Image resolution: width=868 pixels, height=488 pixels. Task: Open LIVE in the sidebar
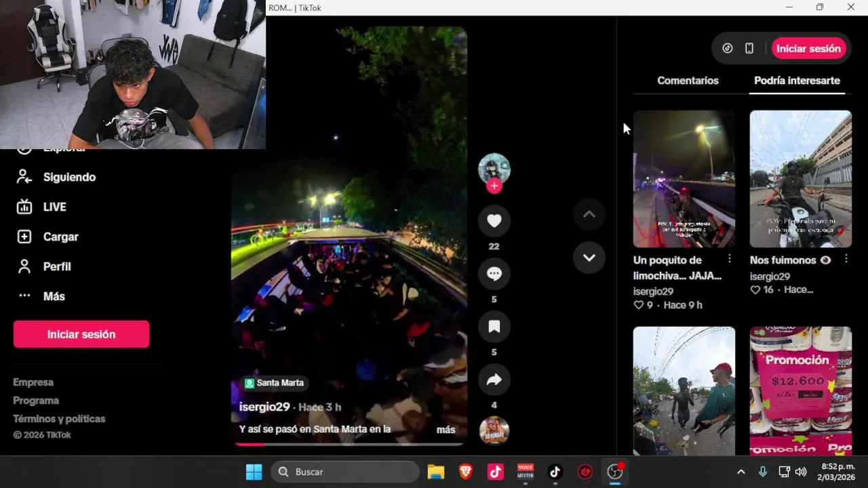pyautogui.click(x=55, y=207)
